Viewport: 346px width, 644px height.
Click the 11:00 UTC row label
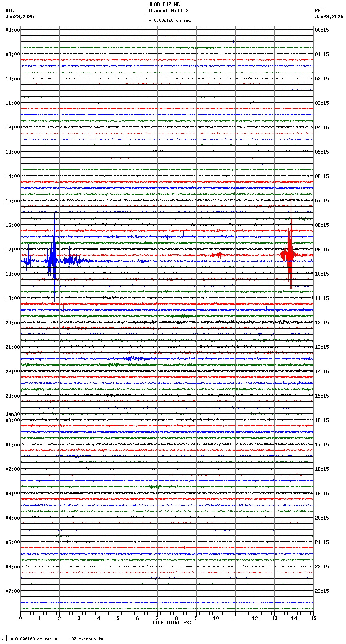pyautogui.click(x=13, y=103)
